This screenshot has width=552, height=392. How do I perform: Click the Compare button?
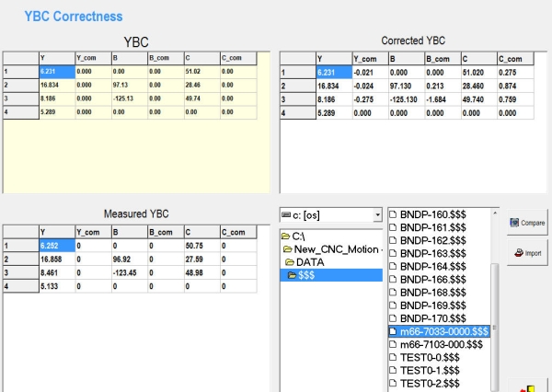click(526, 221)
